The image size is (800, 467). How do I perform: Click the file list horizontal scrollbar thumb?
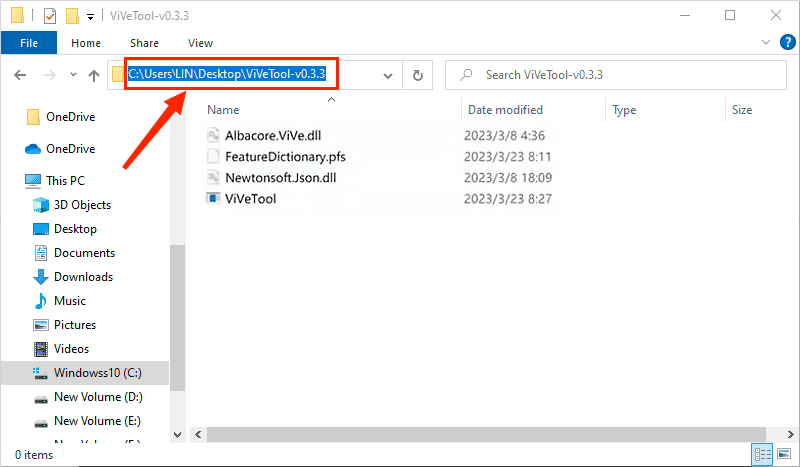tap(486, 434)
